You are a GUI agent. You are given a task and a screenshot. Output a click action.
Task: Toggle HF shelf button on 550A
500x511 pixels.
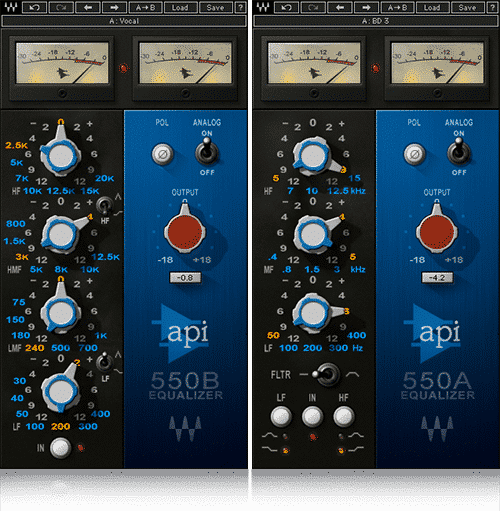(x=344, y=417)
